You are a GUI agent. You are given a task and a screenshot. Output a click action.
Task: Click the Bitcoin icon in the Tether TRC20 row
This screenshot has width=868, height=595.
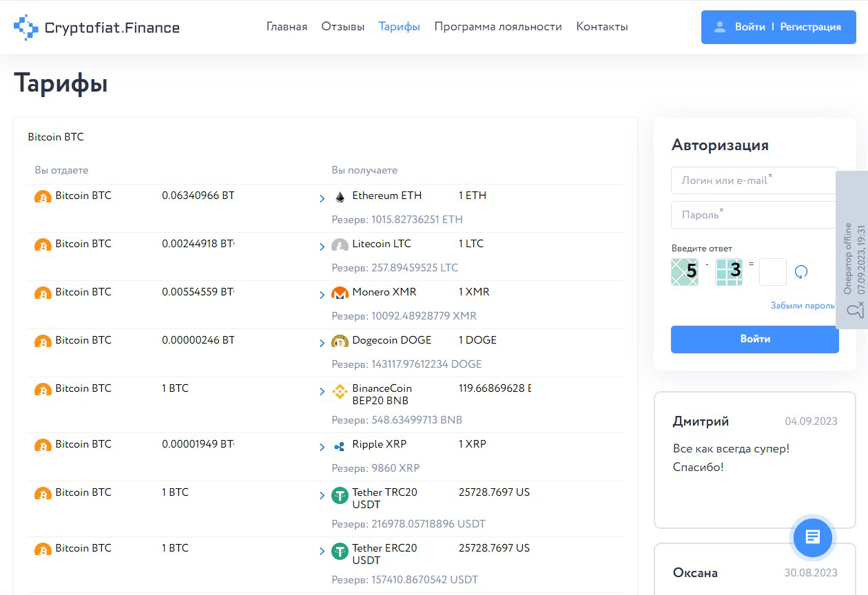(43, 493)
